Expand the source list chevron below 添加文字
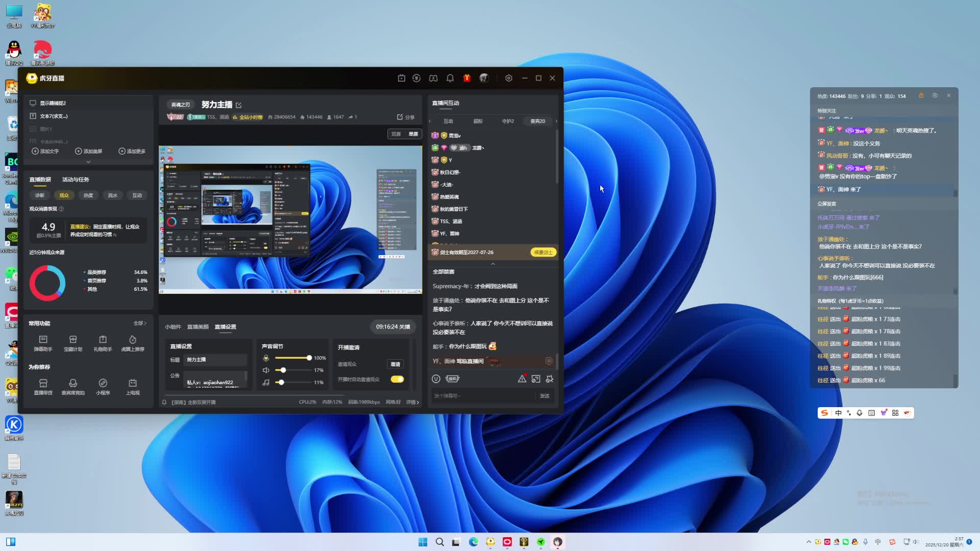The width and height of the screenshot is (980, 551). click(x=88, y=162)
